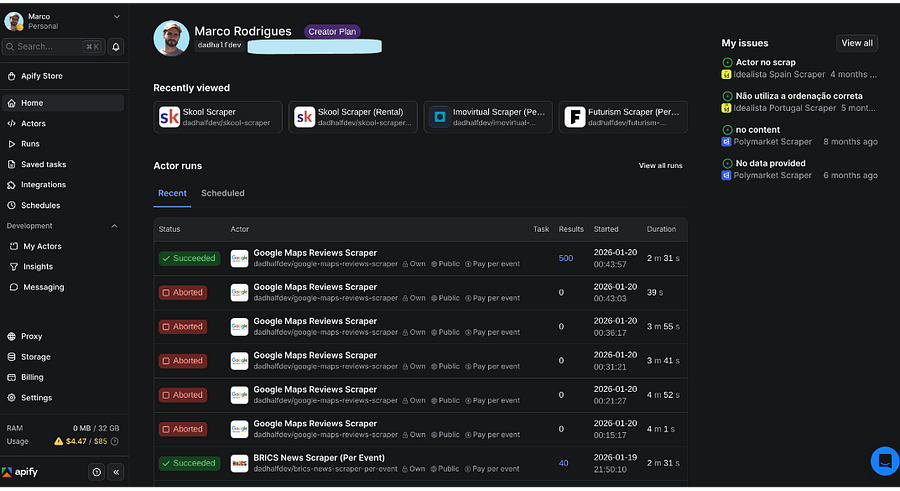Click the Proxy globe icon

[11, 337]
